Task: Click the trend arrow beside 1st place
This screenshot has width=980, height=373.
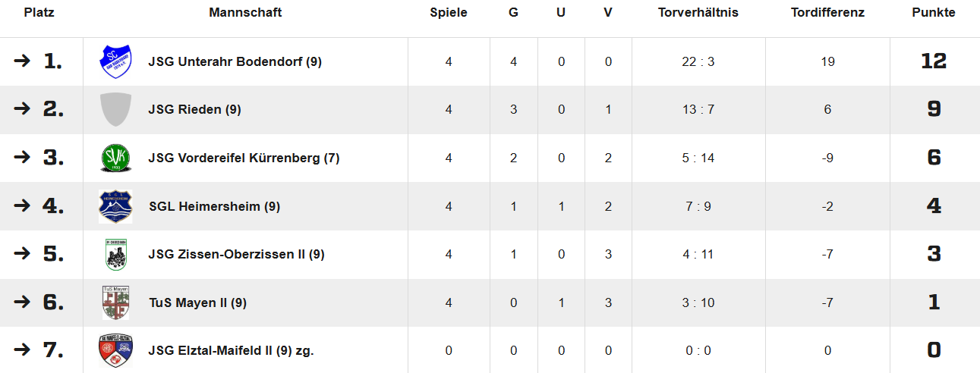Action: pyautogui.click(x=22, y=61)
